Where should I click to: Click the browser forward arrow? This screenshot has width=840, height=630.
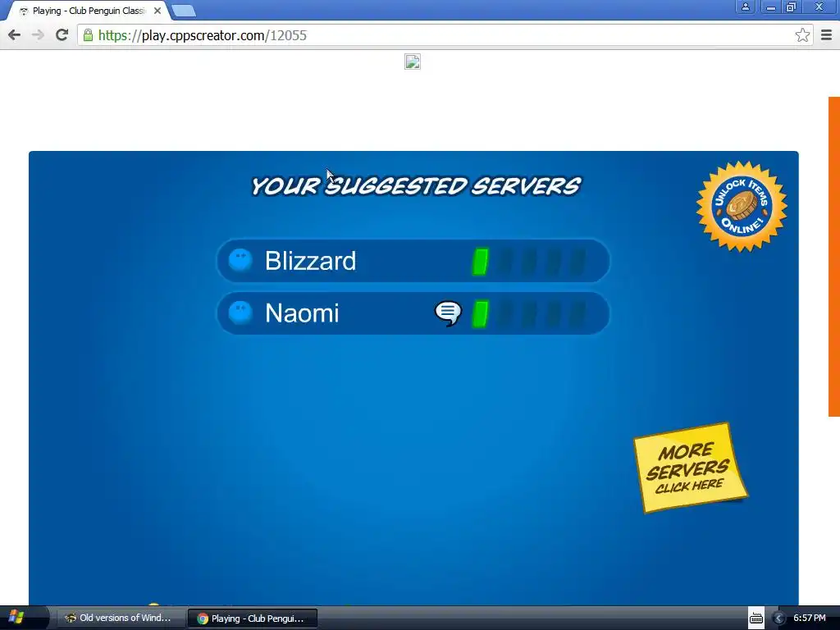click(x=38, y=35)
